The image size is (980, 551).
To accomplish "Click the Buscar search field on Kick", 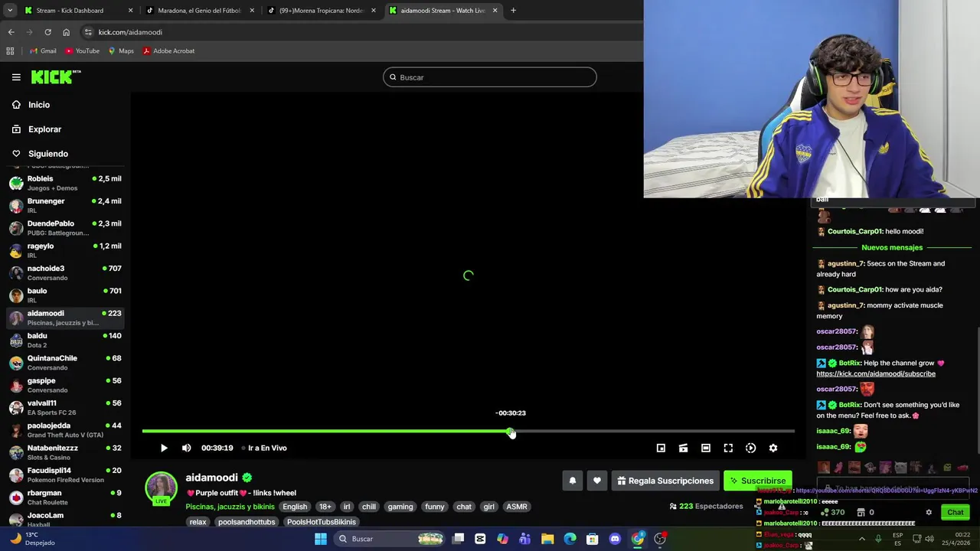I will click(490, 77).
